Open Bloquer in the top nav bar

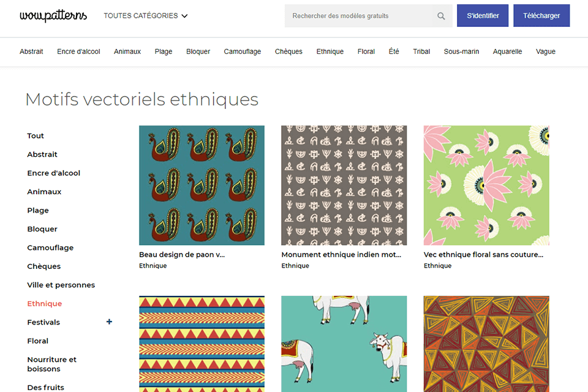tap(198, 51)
